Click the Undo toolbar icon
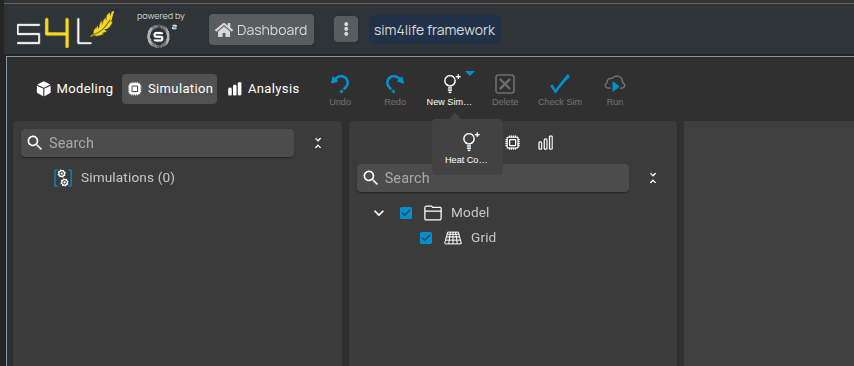The image size is (854, 366). pyautogui.click(x=340, y=84)
